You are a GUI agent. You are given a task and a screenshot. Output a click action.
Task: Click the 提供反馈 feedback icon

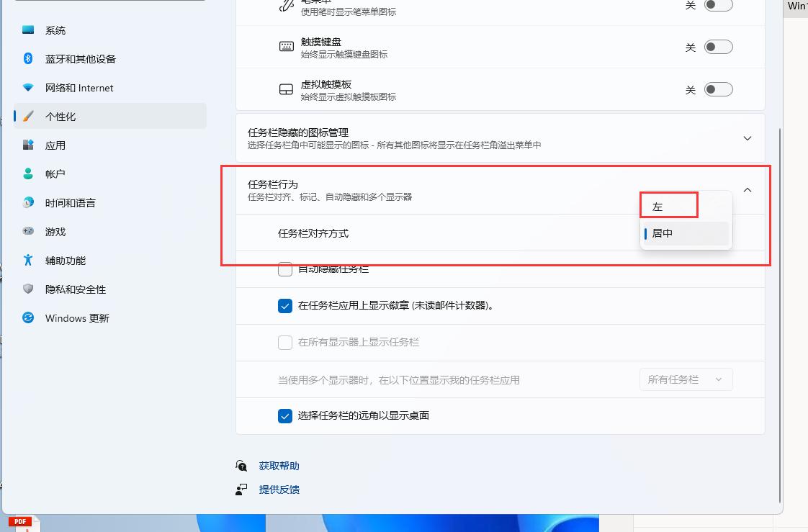point(241,490)
